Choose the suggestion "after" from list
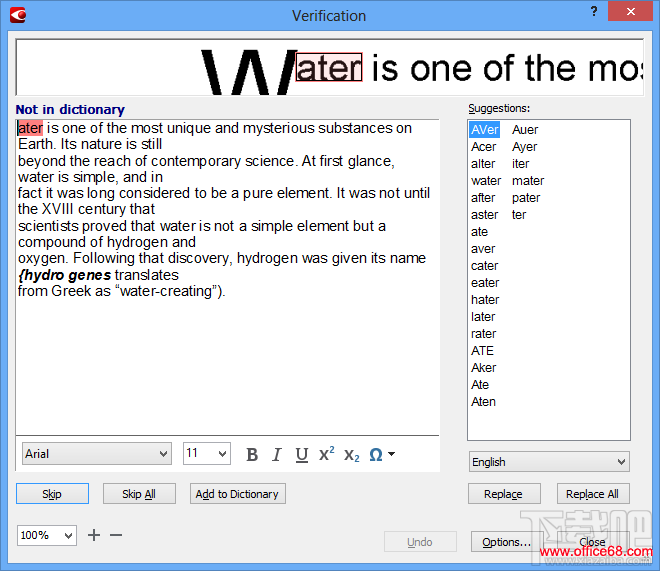The width and height of the screenshot is (660, 571). [x=483, y=198]
